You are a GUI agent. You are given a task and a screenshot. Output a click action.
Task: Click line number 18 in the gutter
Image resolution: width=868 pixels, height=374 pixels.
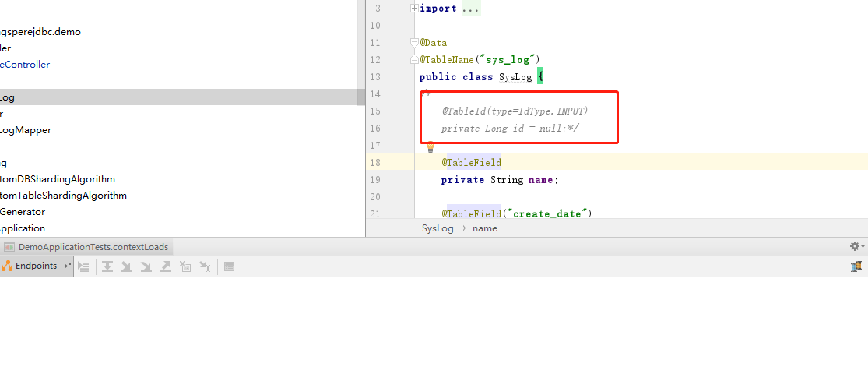point(375,163)
